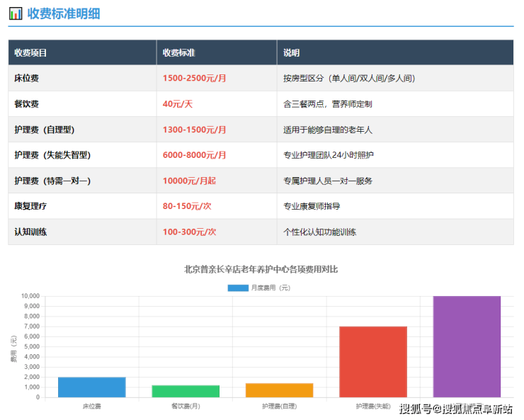Click the 40元/天 meal price
This screenshot has height=420, width=524.
[178, 104]
